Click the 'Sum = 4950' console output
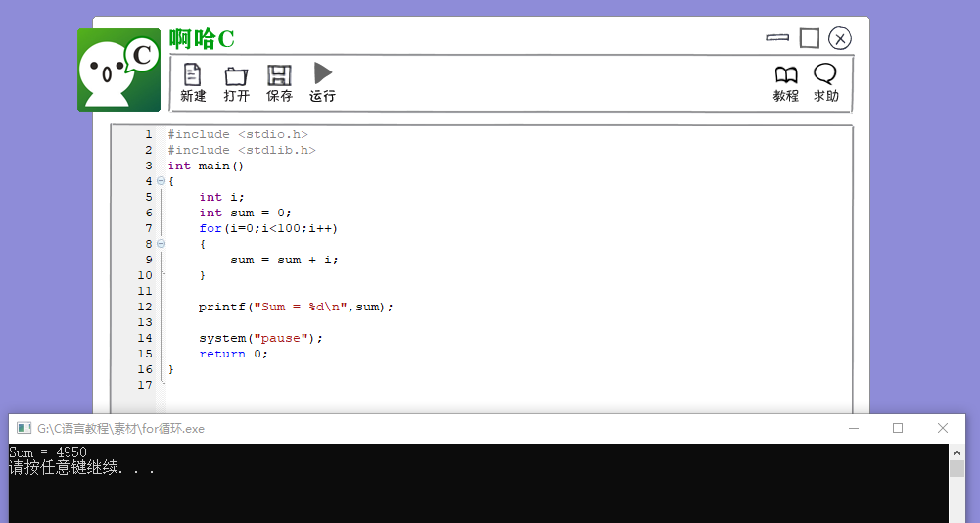Screen dimensions: 980x523 [x=48, y=452]
